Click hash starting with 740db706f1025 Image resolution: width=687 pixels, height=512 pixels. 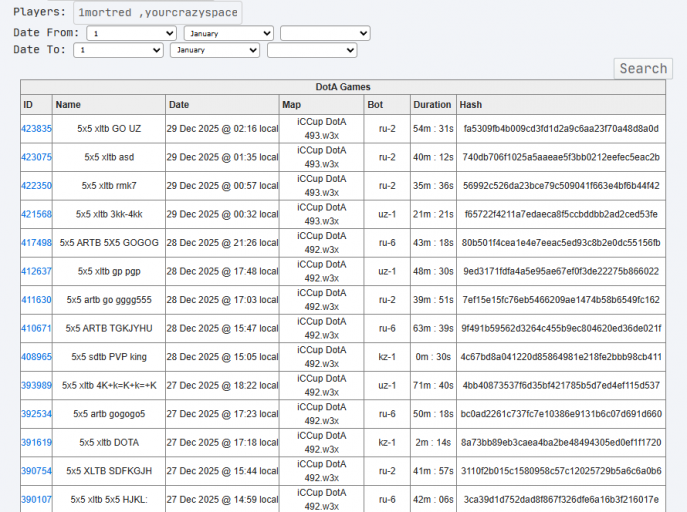tap(561, 157)
